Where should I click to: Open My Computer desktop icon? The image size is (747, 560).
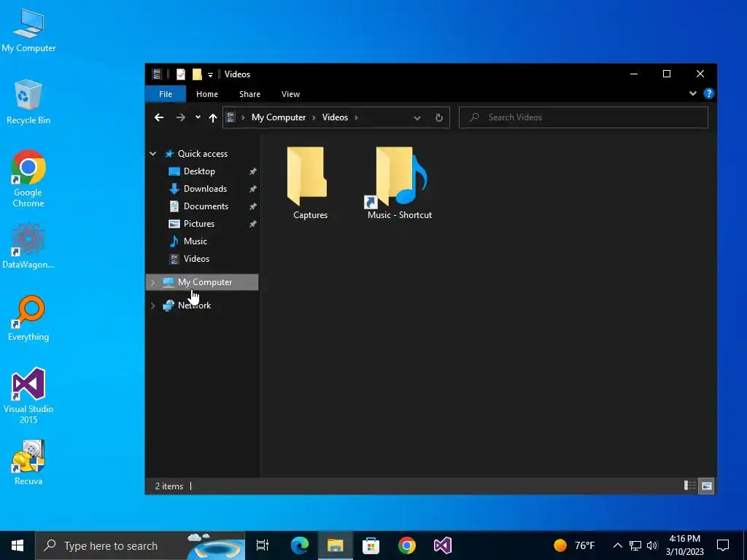click(28, 31)
